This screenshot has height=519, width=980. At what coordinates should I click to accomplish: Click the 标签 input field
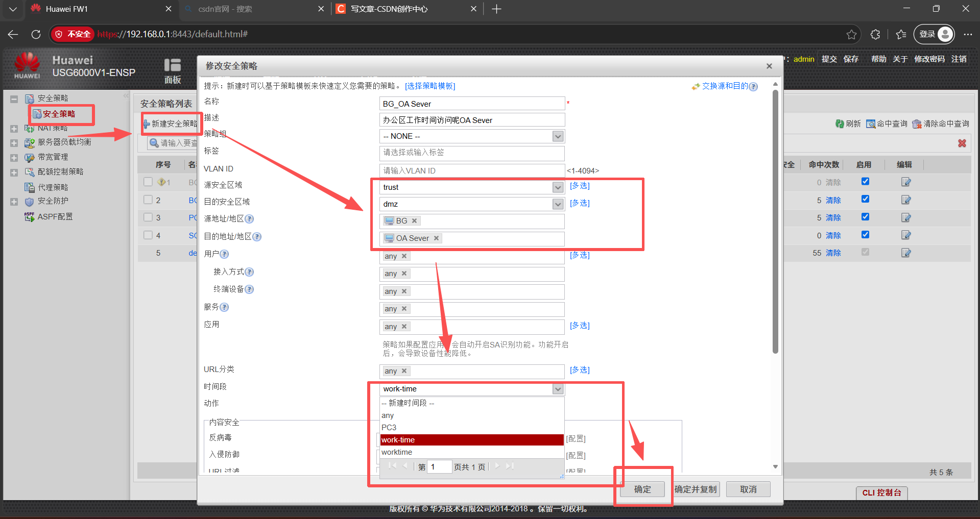tap(472, 153)
